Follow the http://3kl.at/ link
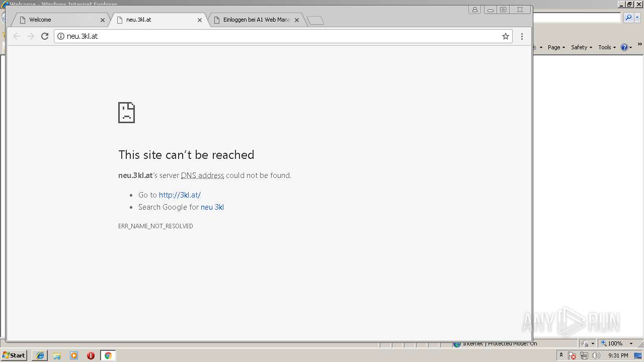The height and width of the screenshot is (362, 644). point(180,195)
